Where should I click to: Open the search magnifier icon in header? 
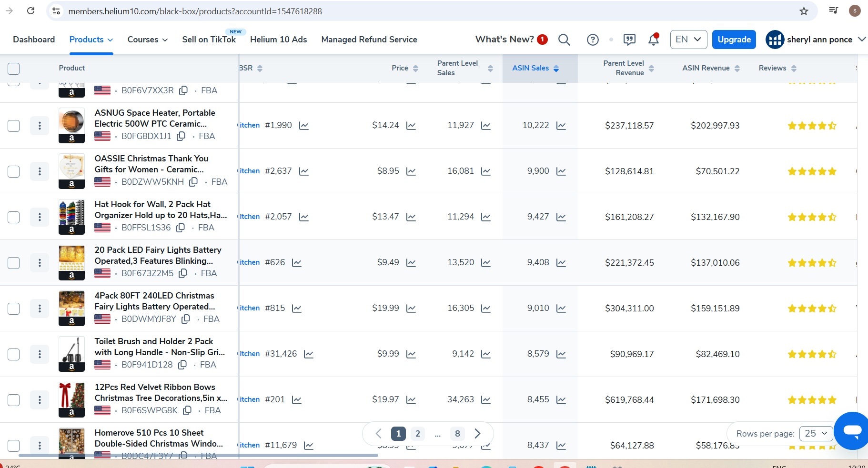(564, 40)
